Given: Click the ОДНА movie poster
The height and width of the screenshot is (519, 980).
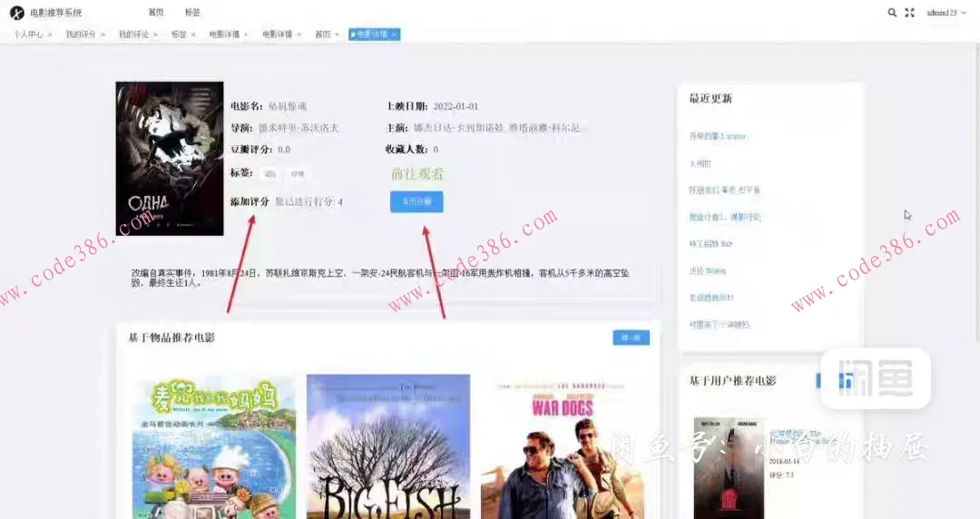Looking at the screenshot, I should click(x=170, y=159).
